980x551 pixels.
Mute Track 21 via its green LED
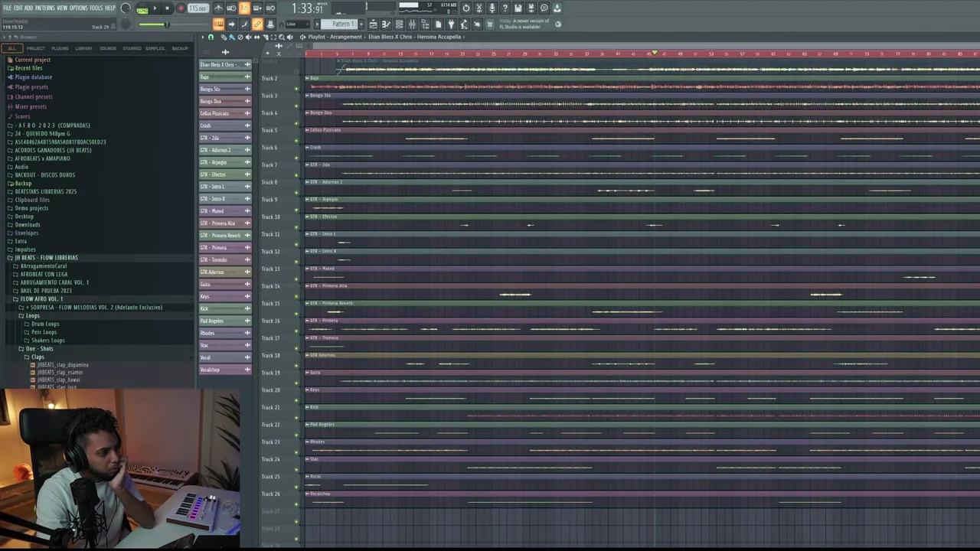(x=296, y=418)
